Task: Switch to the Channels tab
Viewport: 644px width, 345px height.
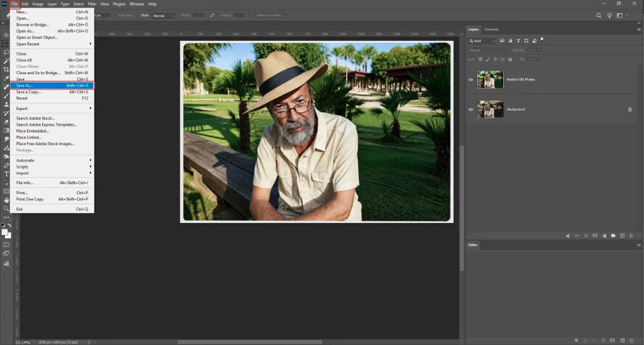Action: pos(491,30)
